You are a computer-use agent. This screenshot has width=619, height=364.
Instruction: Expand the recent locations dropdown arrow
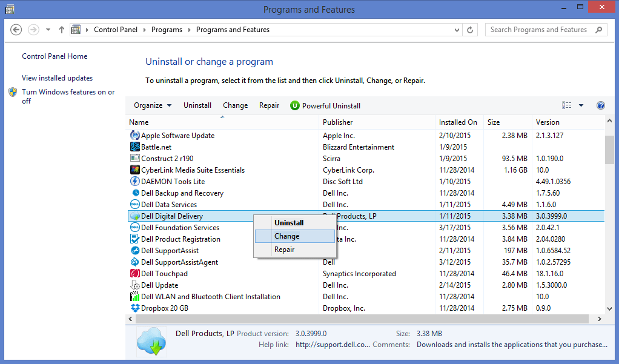(x=47, y=30)
